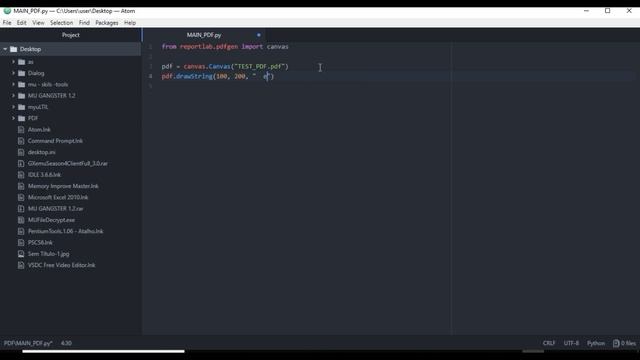Click the Desktop root folder icon
The width and height of the screenshot is (640, 360).
pos(13,49)
